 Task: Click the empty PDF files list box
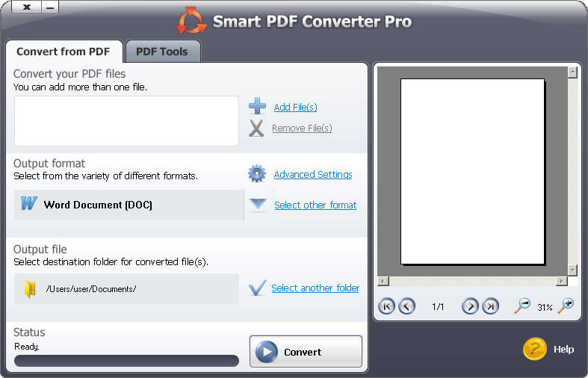point(126,121)
